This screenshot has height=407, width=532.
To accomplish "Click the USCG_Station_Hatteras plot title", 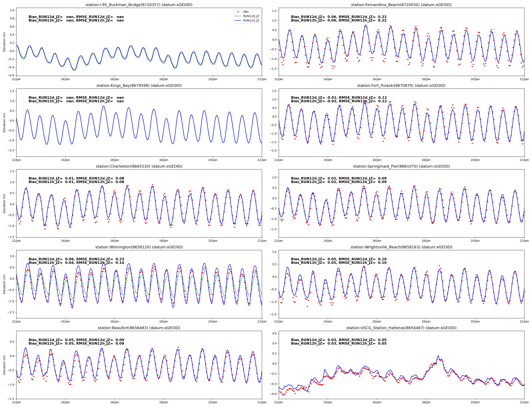I will pos(401,328).
